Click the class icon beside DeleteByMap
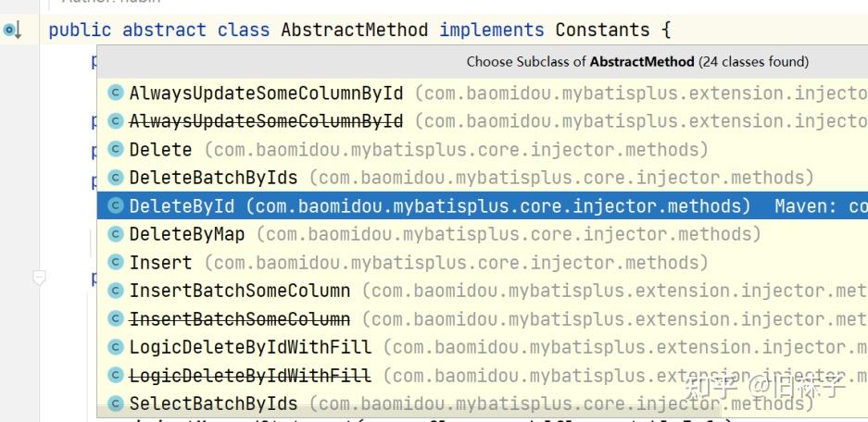 point(116,235)
